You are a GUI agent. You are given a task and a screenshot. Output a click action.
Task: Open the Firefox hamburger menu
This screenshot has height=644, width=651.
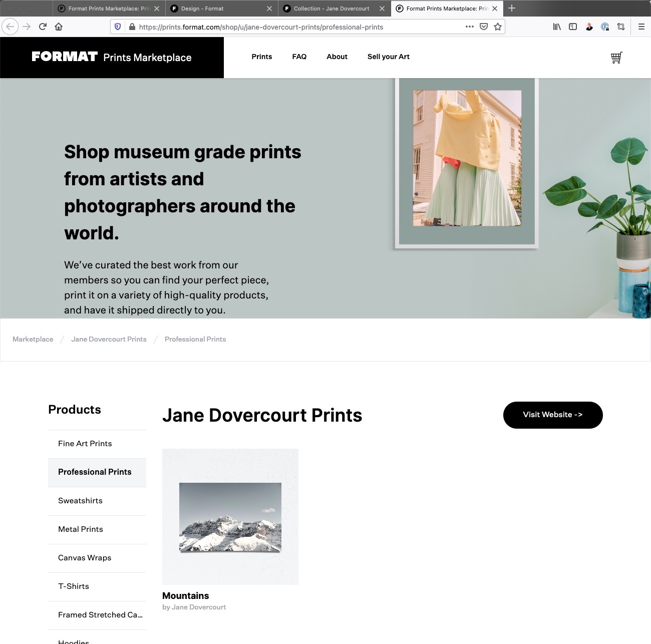pyautogui.click(x=641, y=27)
